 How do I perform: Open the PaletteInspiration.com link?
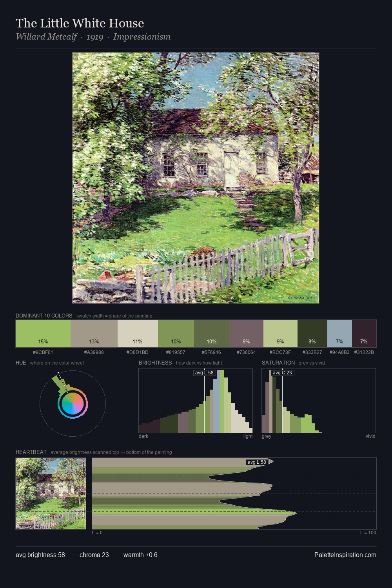point(345,555)
